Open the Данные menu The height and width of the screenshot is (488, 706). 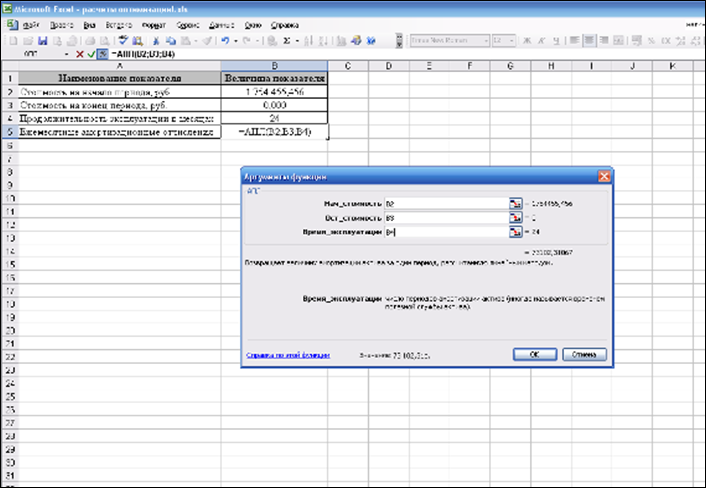[x=222, y=25]
